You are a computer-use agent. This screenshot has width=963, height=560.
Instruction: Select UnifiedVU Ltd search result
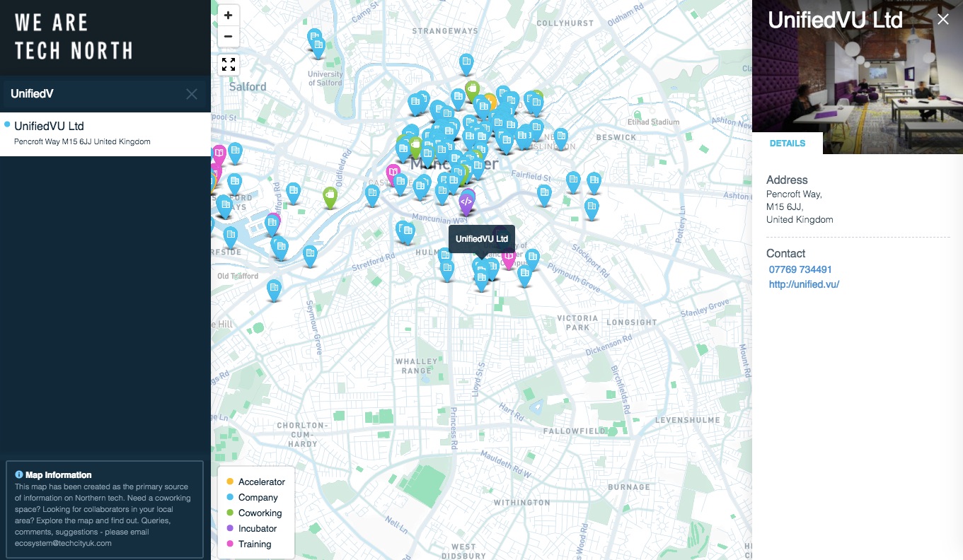point(49,127)
